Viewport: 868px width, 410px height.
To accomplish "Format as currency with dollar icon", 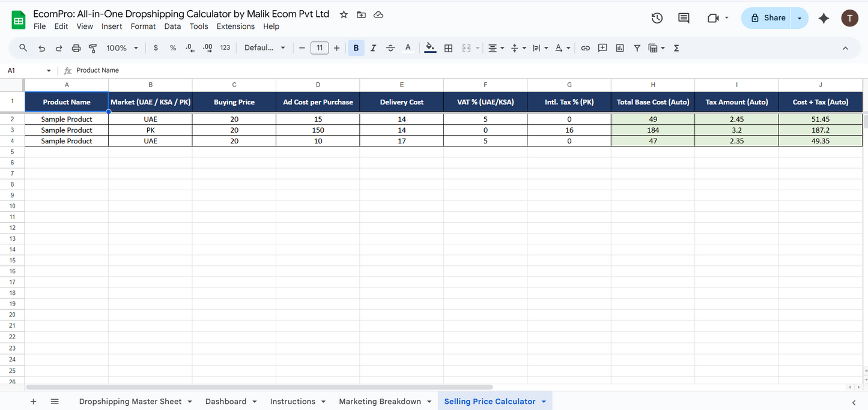I will point(156,48).
